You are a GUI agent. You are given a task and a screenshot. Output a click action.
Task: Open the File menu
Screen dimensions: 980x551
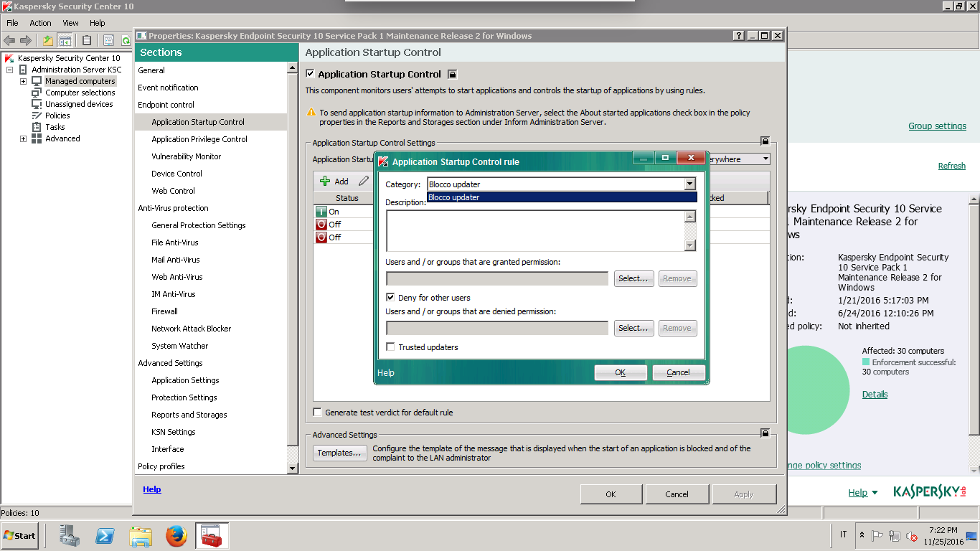[x=12, y=23]
